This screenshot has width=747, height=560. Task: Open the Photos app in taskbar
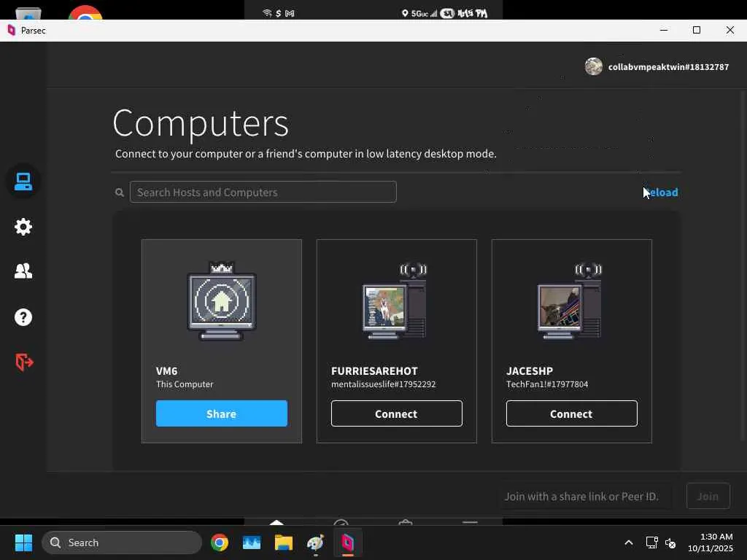(x=252, y=542)
